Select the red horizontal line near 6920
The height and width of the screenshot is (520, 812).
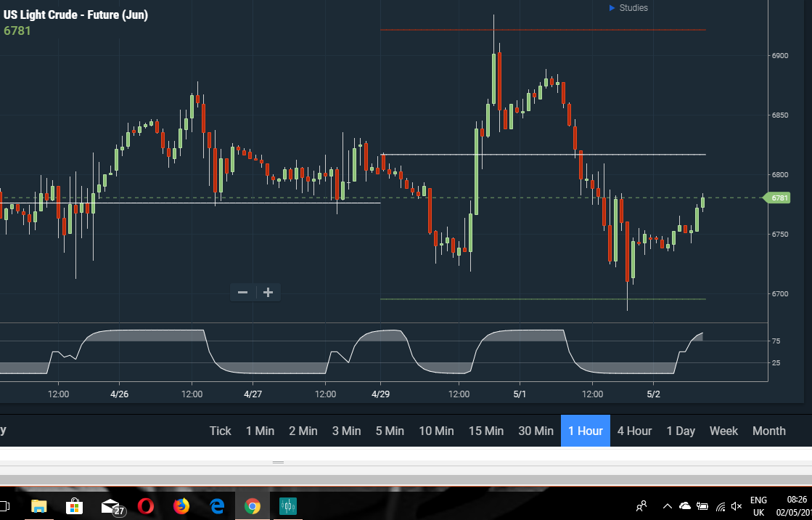[543, 30]
